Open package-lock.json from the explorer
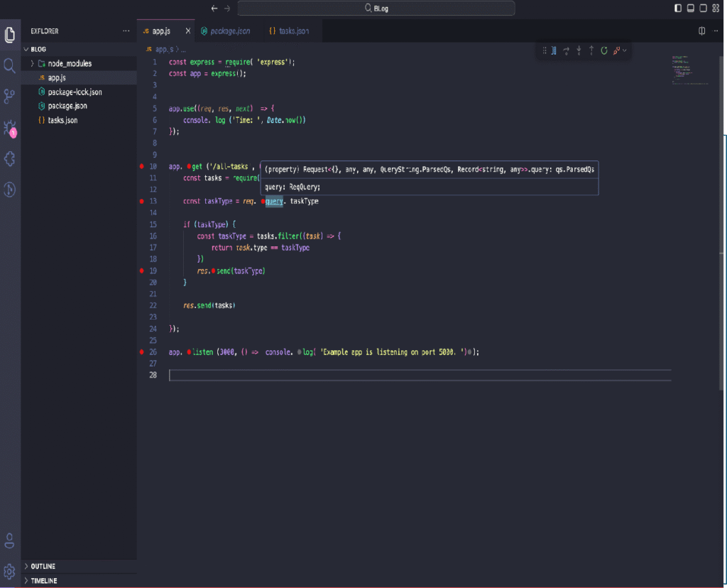Viewport: 727px width, 588px height. pyautogui.click(x=75, y=92)
